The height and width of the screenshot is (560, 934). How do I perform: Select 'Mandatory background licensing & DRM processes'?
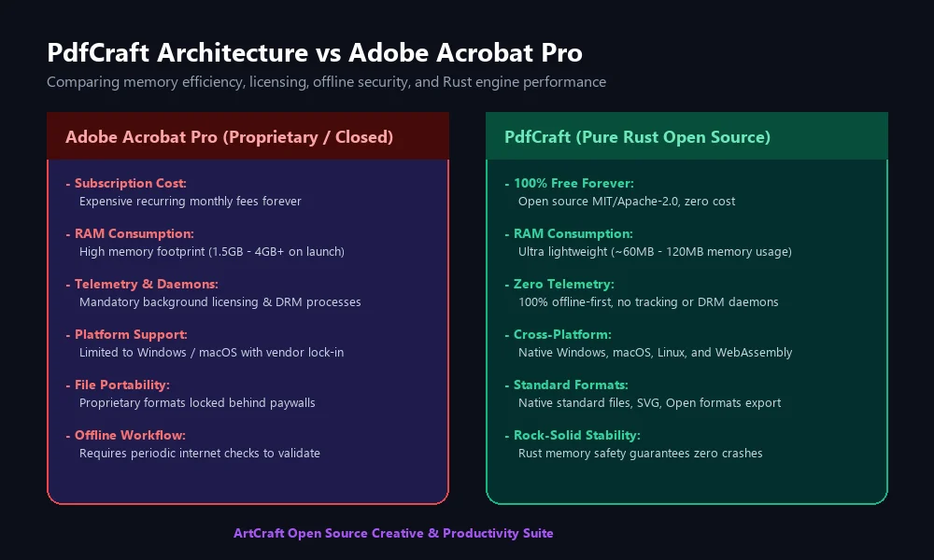click(219, 301)
